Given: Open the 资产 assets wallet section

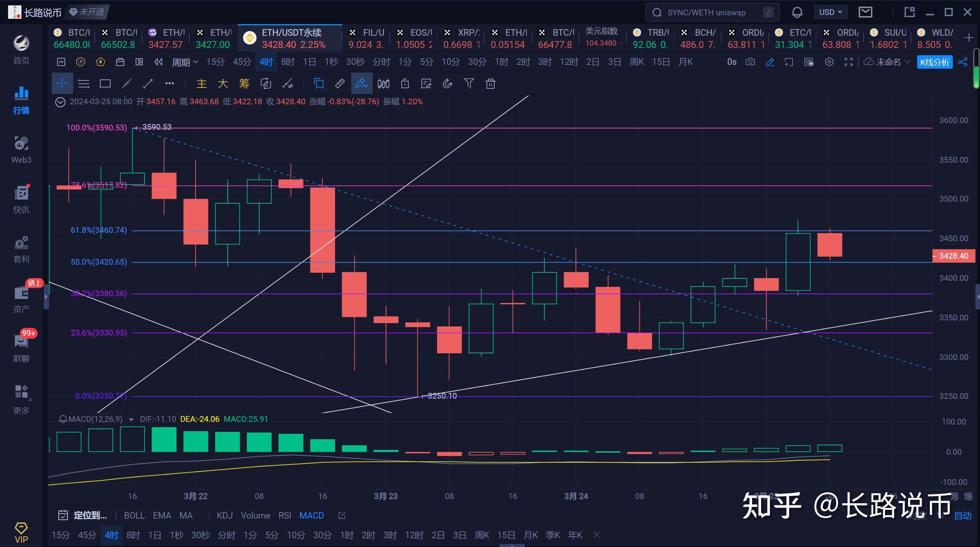Looking at the screenshot, I should (21, 299).
